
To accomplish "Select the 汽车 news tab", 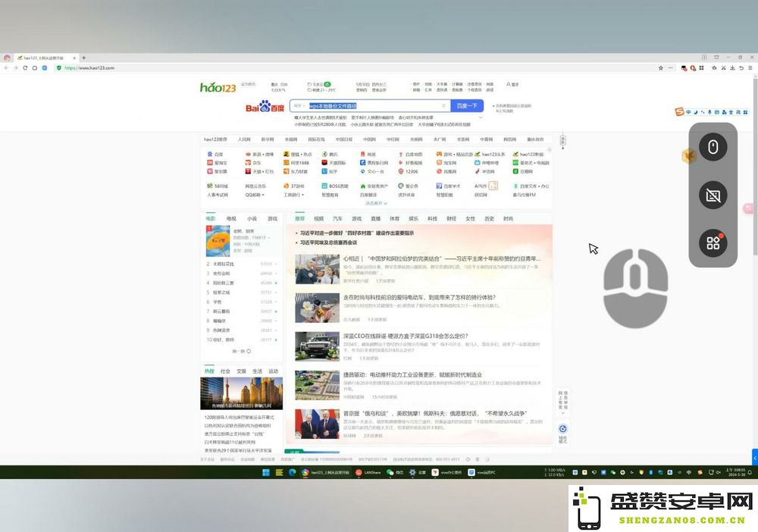I will coord(337,219).
